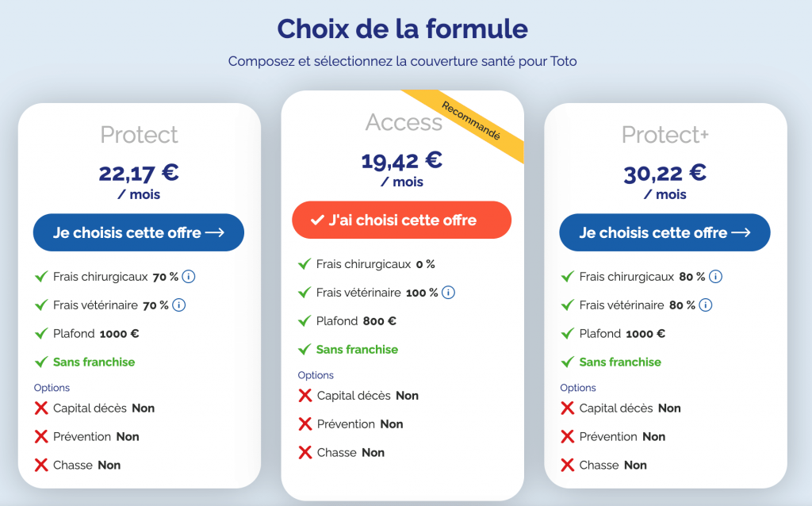Image resolution: width=812 pixels, height=506 pixels.
Task: Open info icon for Protect+ frais vétérinaire
Action: pyautogui.click(x=705, y=305)
